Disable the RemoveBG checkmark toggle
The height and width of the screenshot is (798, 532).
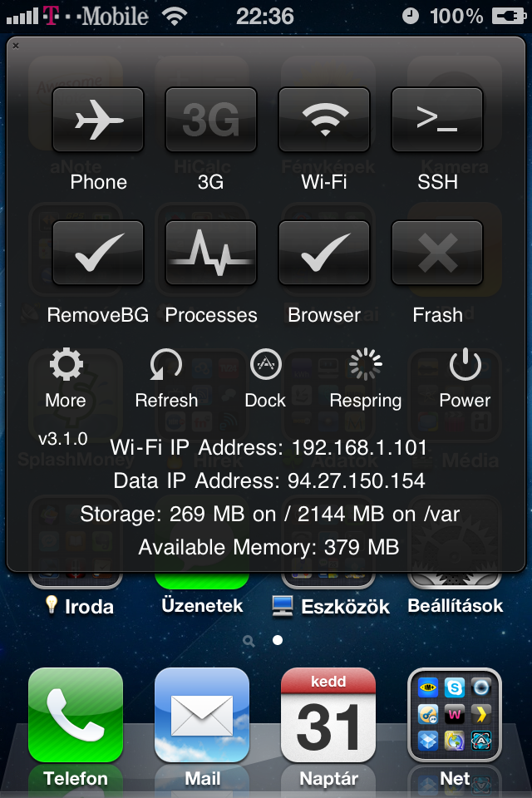(x=98, y=253)
